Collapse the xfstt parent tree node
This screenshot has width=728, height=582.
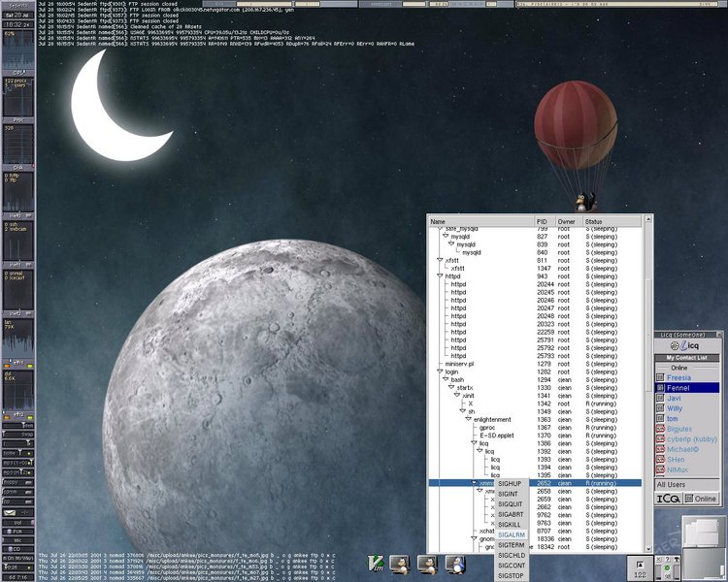[440, 260]
